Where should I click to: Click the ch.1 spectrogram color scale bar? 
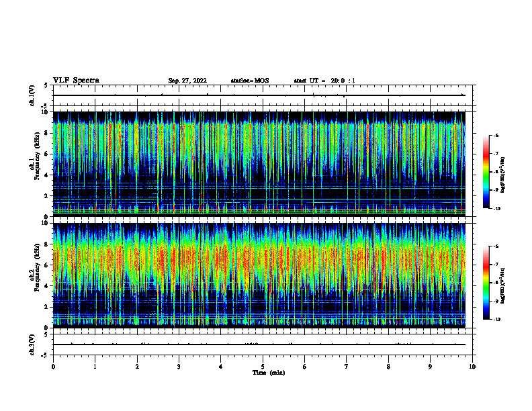click(486, 172)
